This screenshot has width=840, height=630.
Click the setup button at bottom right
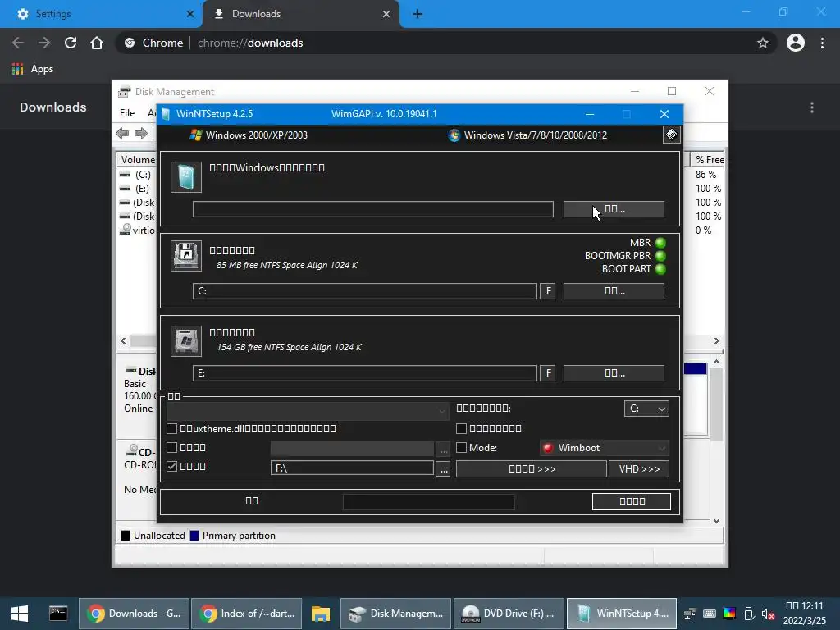tap(632, 501)
